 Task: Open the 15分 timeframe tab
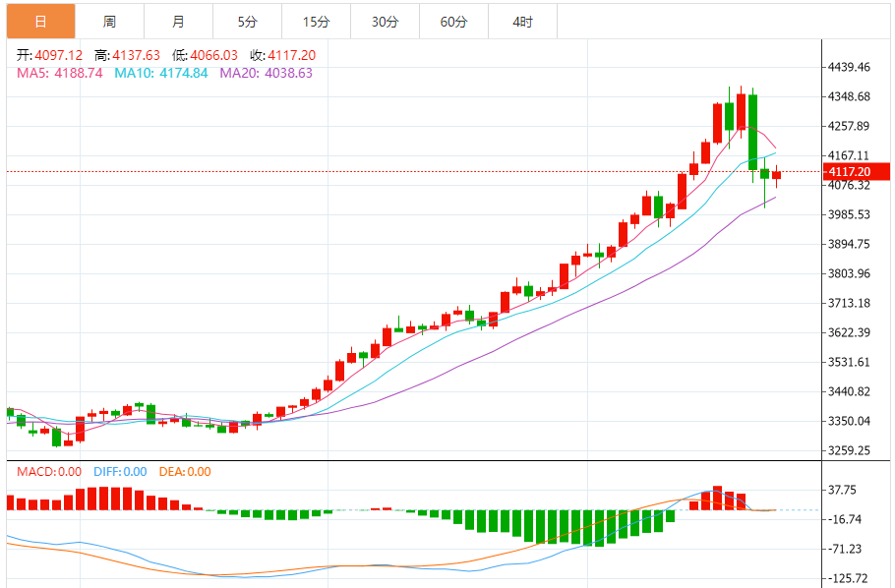317,22
